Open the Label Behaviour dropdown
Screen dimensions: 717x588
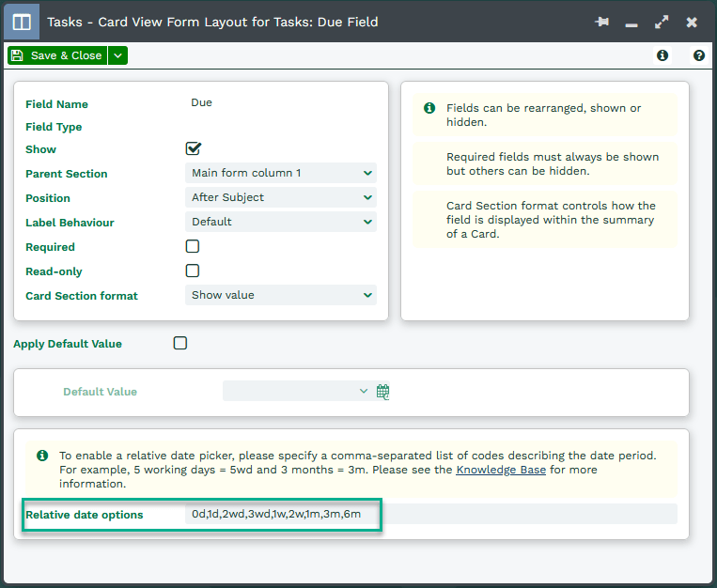281,222
